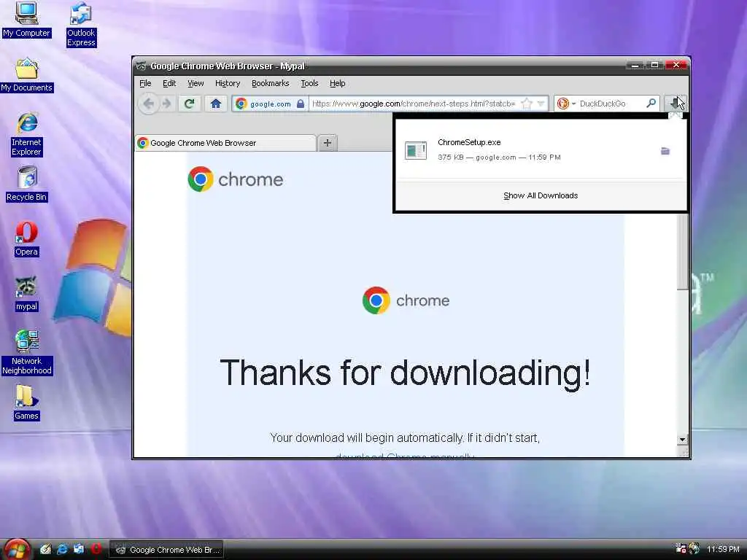Select the Google Chrome Web Browser tab
Viewport: 747px width, 560px height.
(225, 143)
